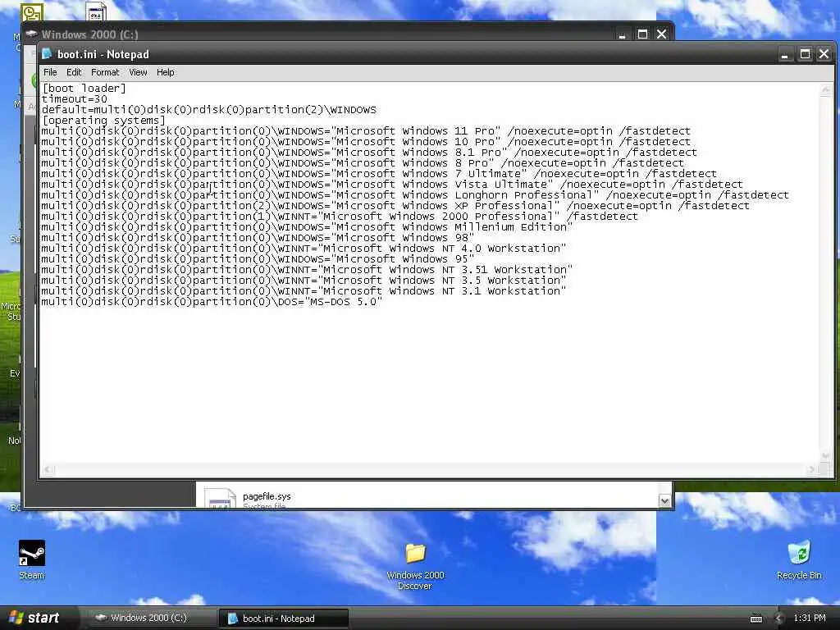Click the Windows NT 3.5 Workstation line

point(304,281)
